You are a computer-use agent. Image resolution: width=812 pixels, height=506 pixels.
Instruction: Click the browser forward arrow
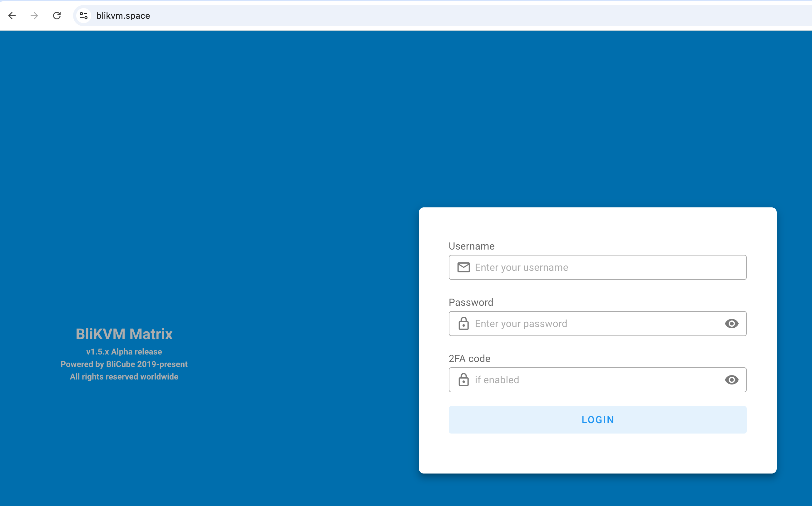tap(34, 16)
